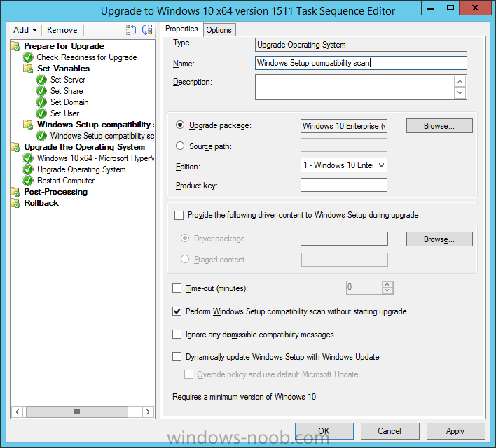The image size is (496, 448).
Task: Click the green check icon beside Set Server
Action: [x=41, y=80]
